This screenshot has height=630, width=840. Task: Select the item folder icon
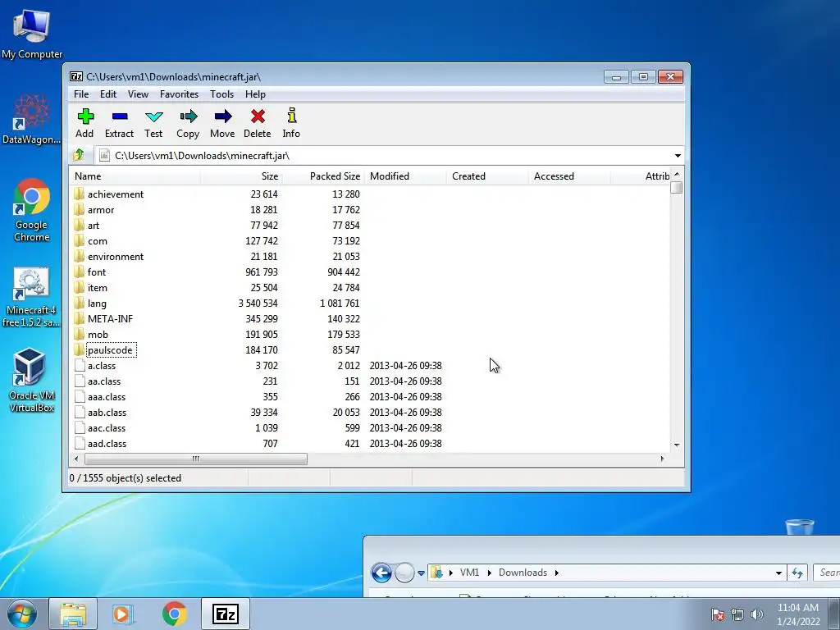pos(80,287)
